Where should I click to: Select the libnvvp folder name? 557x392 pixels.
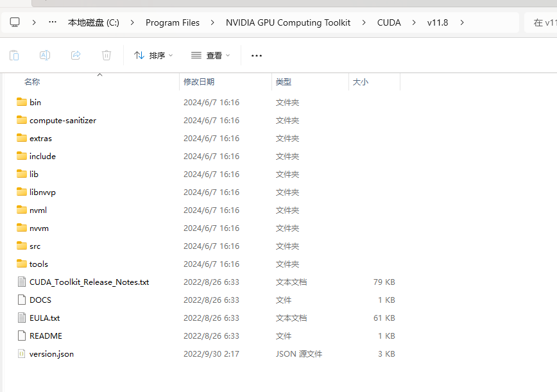click(42, 192)
